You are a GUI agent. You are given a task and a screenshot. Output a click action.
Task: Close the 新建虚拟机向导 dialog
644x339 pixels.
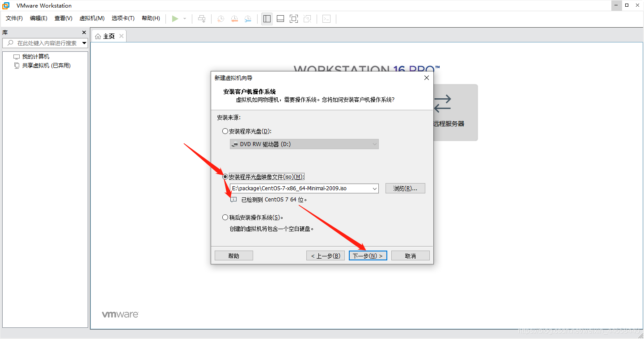pyautogui.click(x=426, y=78)
